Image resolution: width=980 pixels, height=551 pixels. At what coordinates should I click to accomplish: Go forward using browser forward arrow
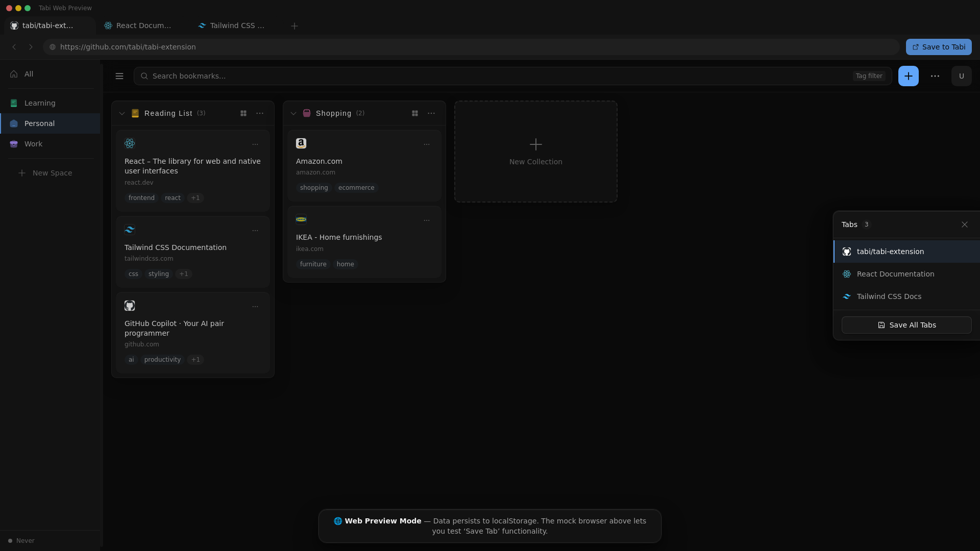coord(31,47)
